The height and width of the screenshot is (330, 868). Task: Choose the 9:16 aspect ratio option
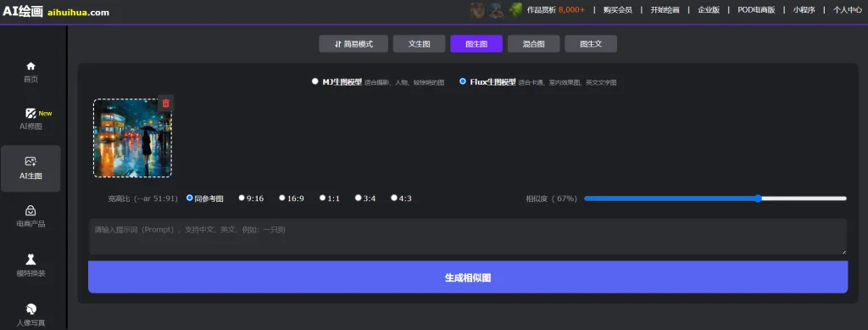pos(242,198)
